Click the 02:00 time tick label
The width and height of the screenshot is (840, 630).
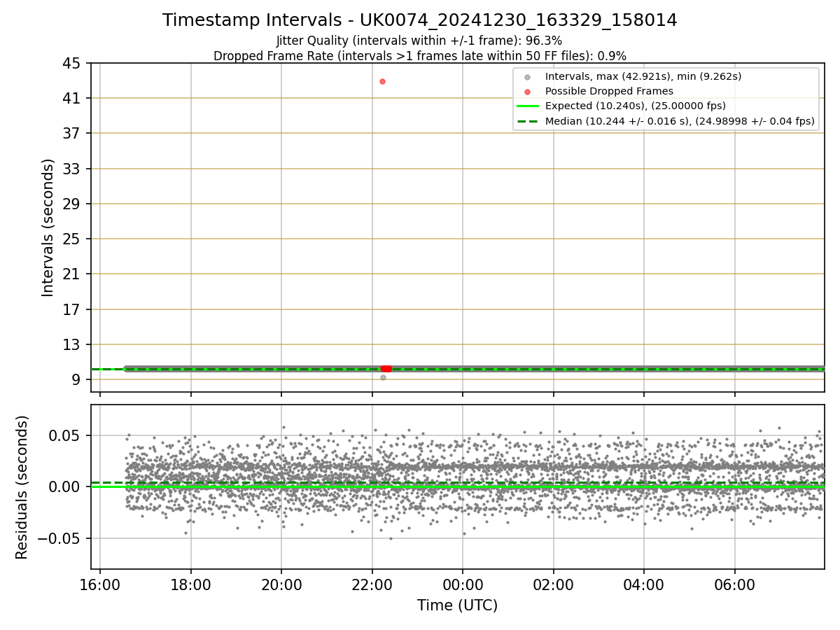[554, 584]
